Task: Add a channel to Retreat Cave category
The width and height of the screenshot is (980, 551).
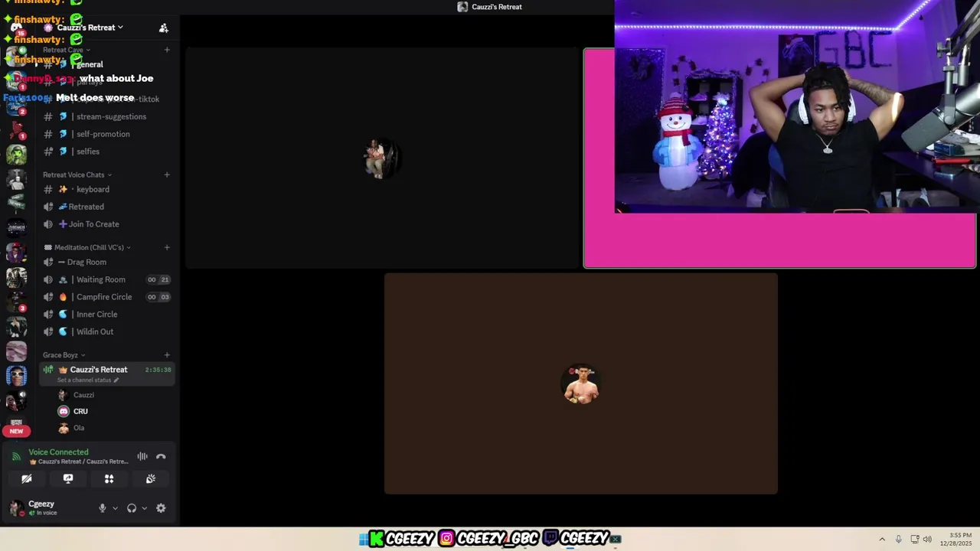Action: click(x=167, y=50)
